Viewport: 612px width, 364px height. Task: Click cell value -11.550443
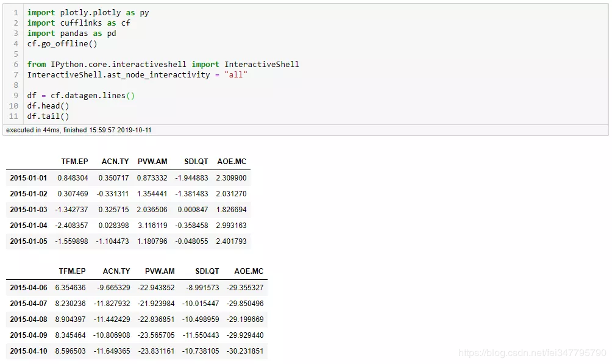tap(201, 335)
